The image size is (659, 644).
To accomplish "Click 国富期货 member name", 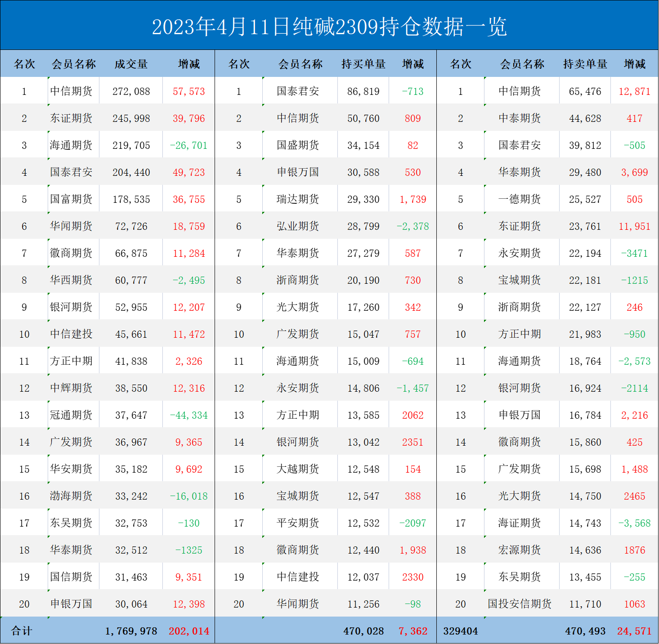I will pyautogui.click(x=71, y=199).
